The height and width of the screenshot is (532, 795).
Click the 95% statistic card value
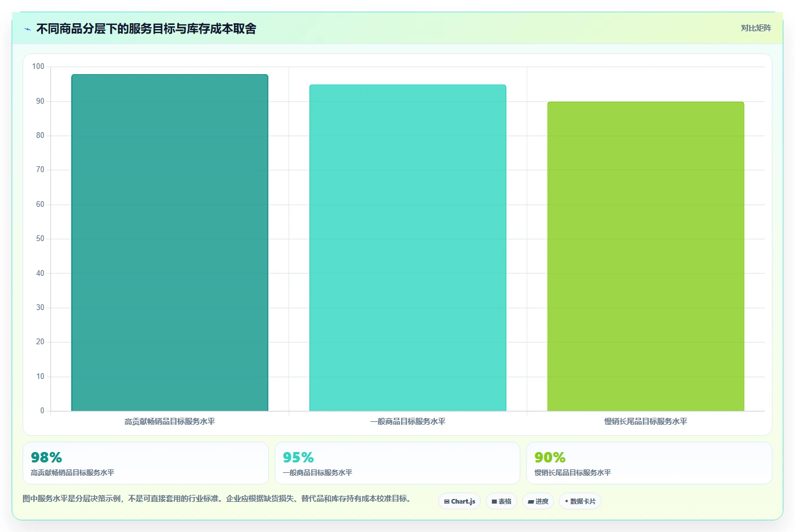(x=298, y=457)
